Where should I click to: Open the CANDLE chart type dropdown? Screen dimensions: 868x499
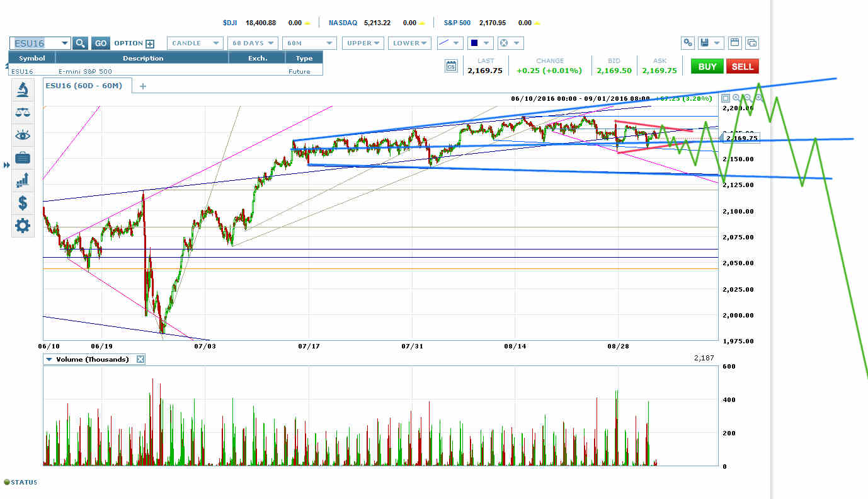click(195, 43)
